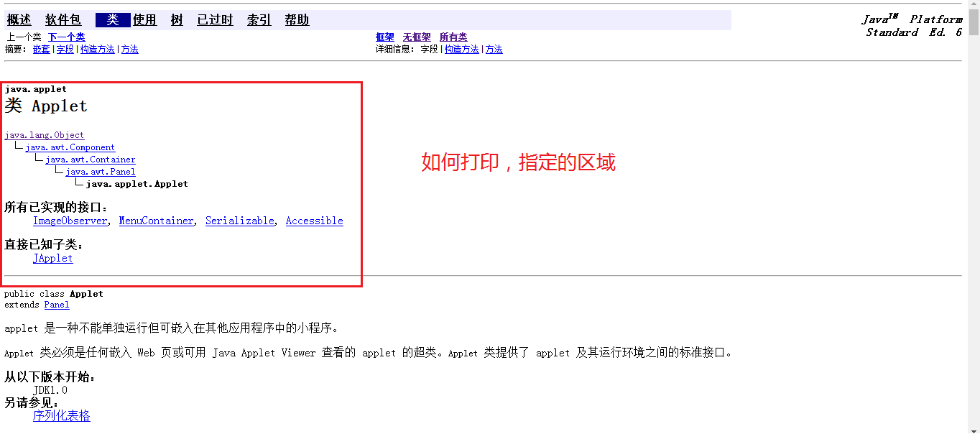Open the 帮助 navigation item
Image resolution: width=980 pixels, height=434 pixels.
[297, 20]
